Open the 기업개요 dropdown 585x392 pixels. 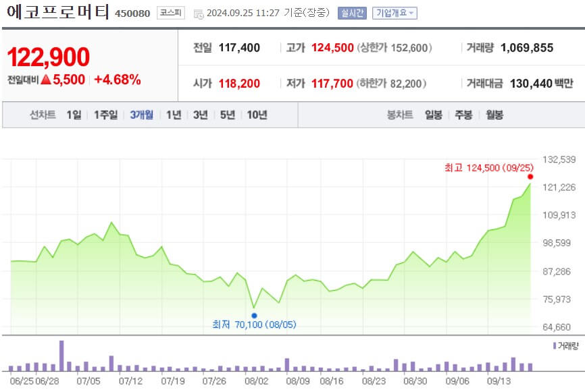pyautogui.click(x=394, y=12)
